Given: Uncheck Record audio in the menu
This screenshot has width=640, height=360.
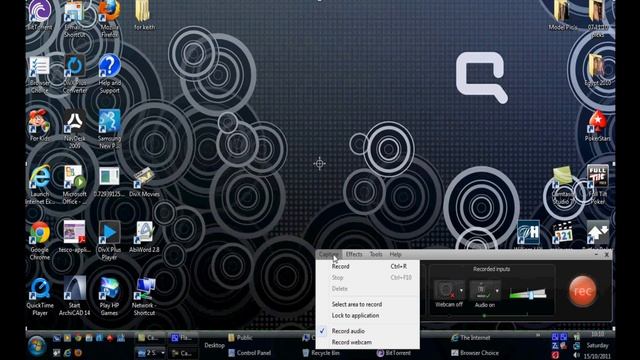Looking at the screenshot, I should pyautogui.click(x=367, y=331).
